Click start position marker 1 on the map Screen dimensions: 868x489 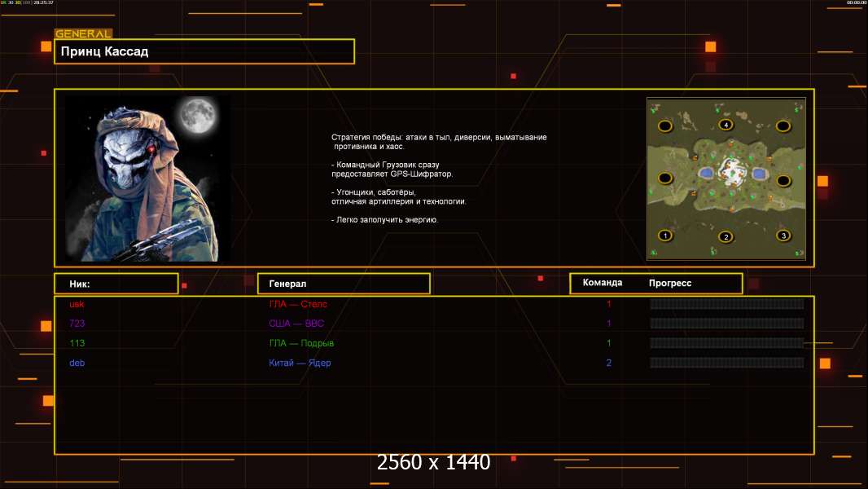point(665,236)
